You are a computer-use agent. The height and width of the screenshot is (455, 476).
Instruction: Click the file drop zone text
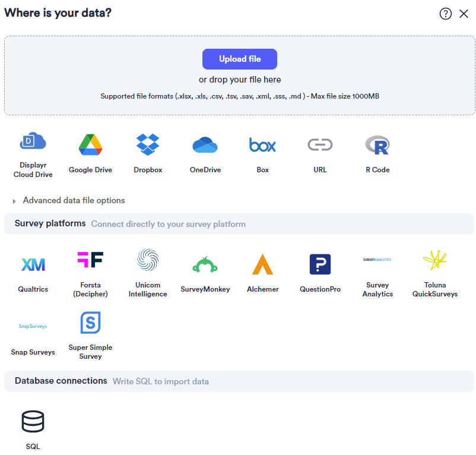click(240, 80)
